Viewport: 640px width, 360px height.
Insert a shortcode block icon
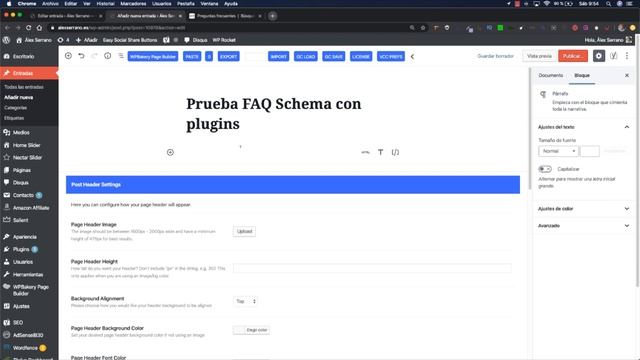coord(395,152)
